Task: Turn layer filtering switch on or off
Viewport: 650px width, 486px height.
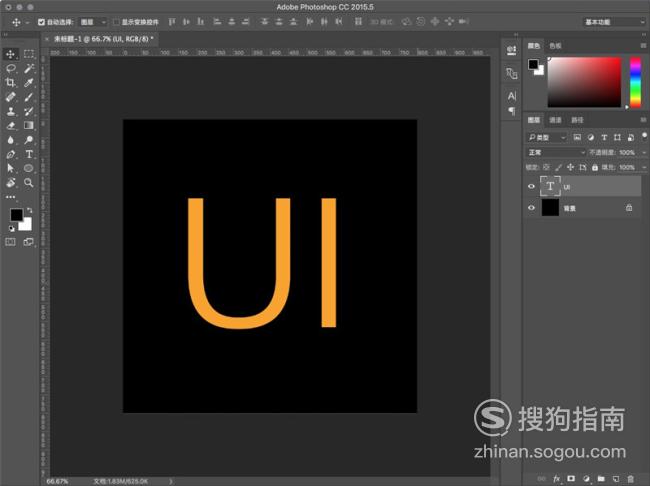Action: tap(644, 136)
